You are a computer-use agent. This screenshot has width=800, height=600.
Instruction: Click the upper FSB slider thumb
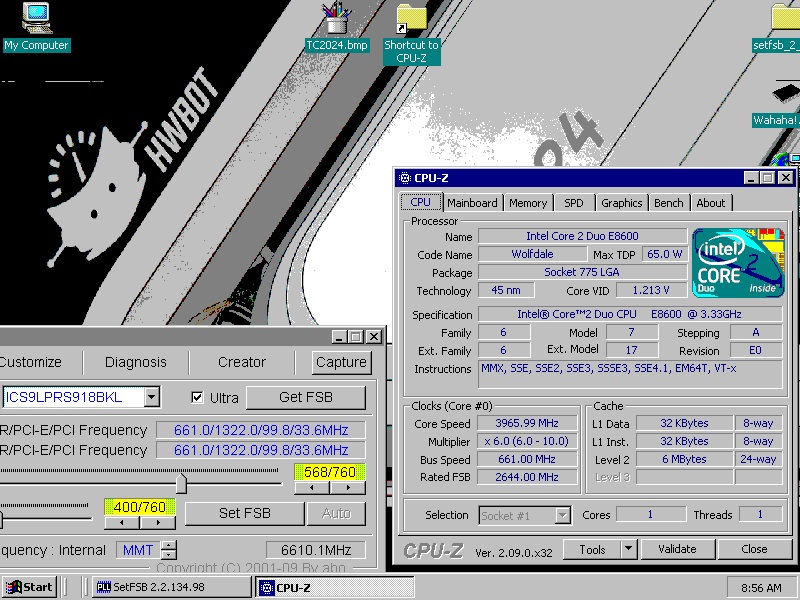click(181, 483)
